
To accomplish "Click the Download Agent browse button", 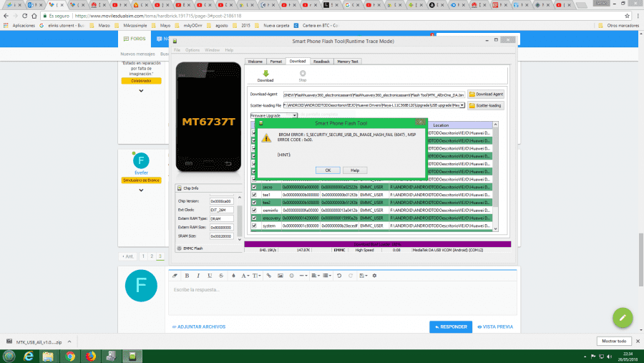I will (x=486, y=94).
